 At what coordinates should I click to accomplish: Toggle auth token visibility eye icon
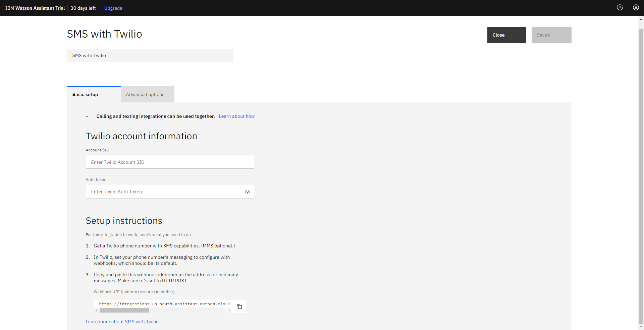click(x=248, y=192)
